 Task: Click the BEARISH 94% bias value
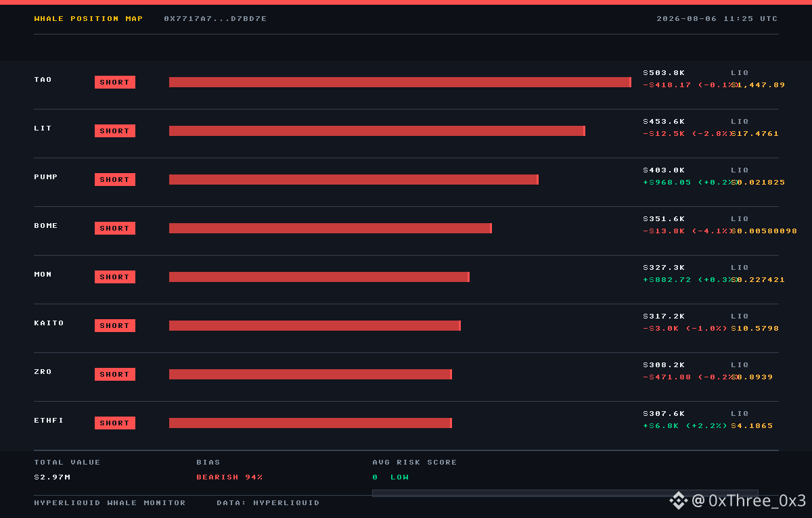(230, 477)
